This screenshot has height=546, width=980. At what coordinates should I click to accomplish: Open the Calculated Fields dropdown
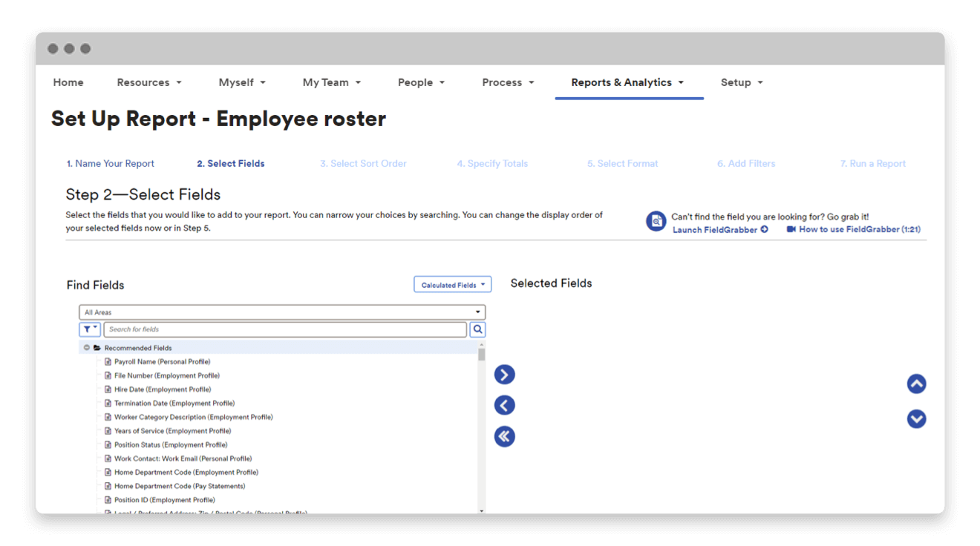pos(452,283)
